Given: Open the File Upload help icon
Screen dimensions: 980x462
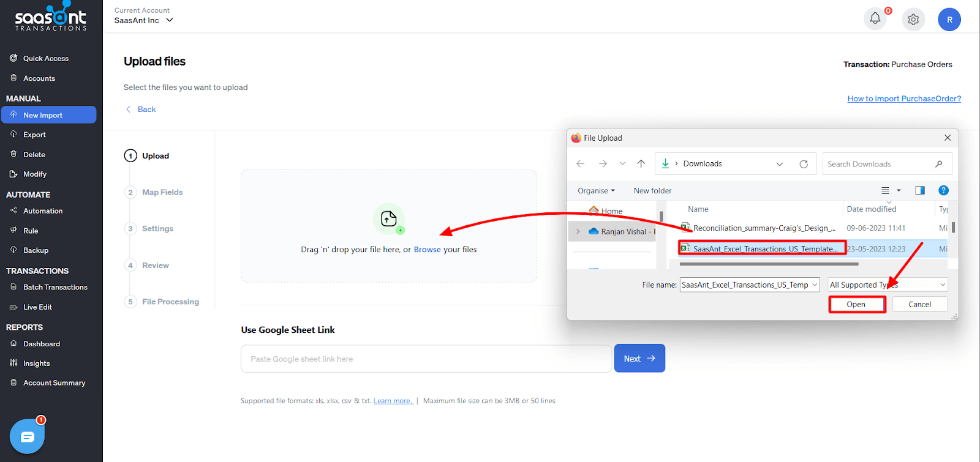Looking at the screenshot, I should pyautogui.click(x=943, y=190).
